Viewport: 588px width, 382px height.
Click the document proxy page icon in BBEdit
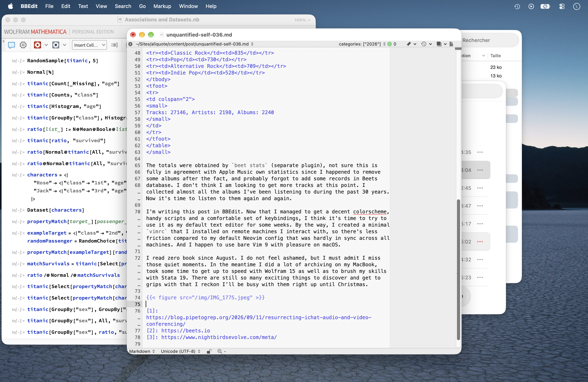tap(451, 44)
